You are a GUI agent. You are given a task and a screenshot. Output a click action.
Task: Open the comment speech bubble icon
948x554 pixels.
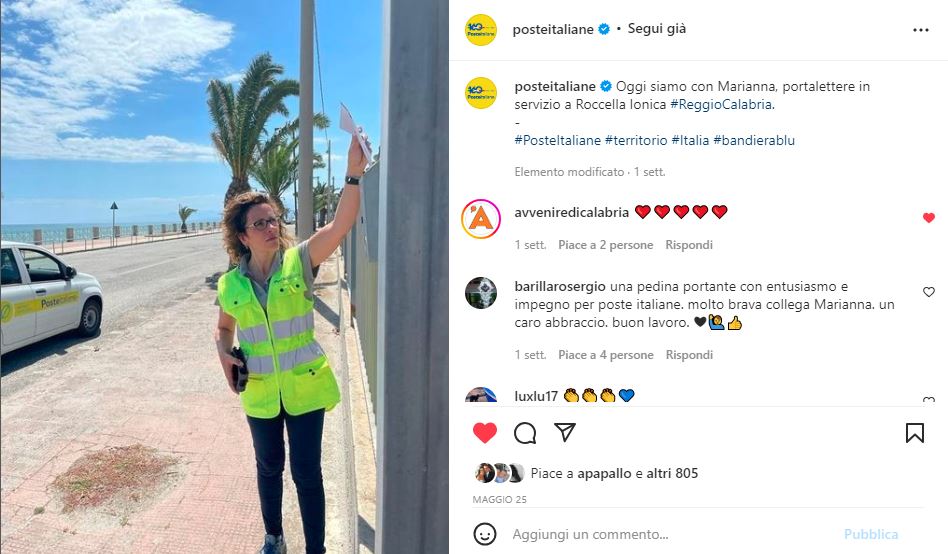[x=525, y=432]
